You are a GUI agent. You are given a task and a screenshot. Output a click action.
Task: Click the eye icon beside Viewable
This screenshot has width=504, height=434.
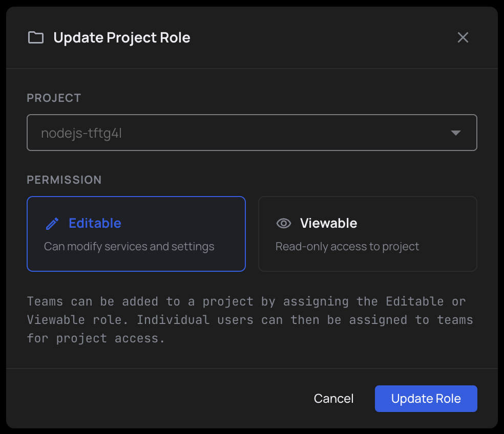tap(284, 223)
